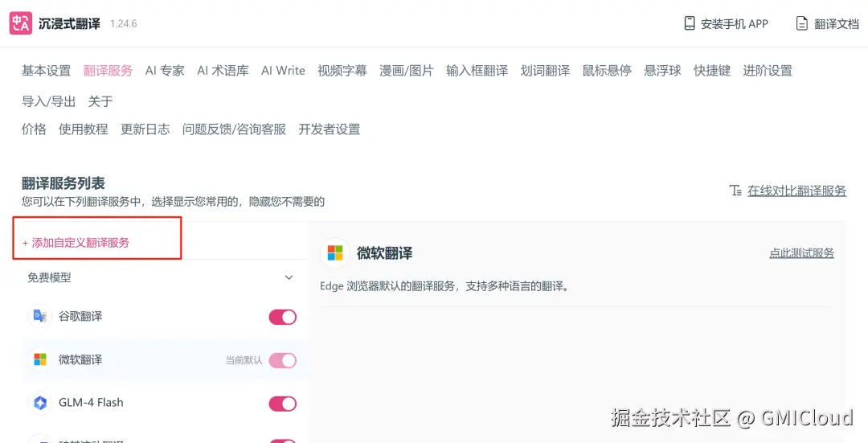The height and width of the screenshot is (443, 868).
Task: Click the large Microsoft logo in the detail panel
Action: [x=335, y=253]
